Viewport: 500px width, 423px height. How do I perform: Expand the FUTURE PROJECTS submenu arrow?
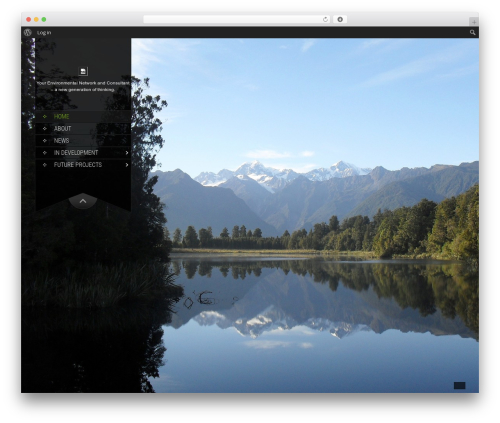coord(127,165)
